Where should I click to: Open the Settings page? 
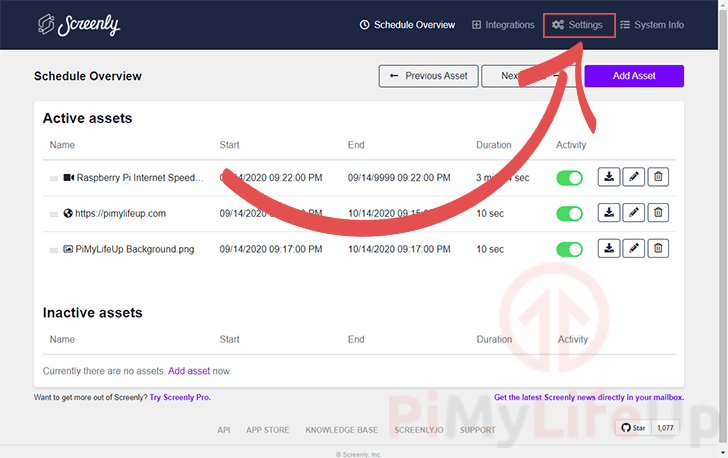(579, 25)
